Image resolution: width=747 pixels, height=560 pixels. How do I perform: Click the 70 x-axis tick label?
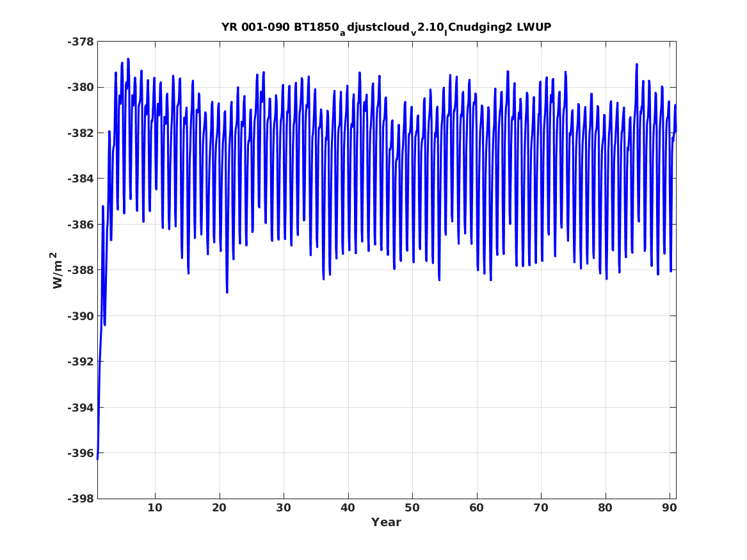point(541,508)
